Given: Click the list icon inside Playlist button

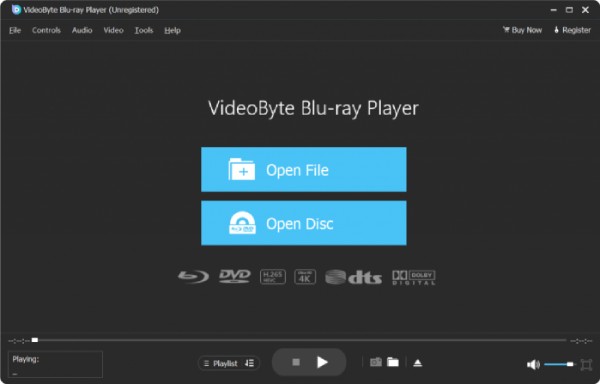Looking at the screenshot, I should tap(207, 363).
